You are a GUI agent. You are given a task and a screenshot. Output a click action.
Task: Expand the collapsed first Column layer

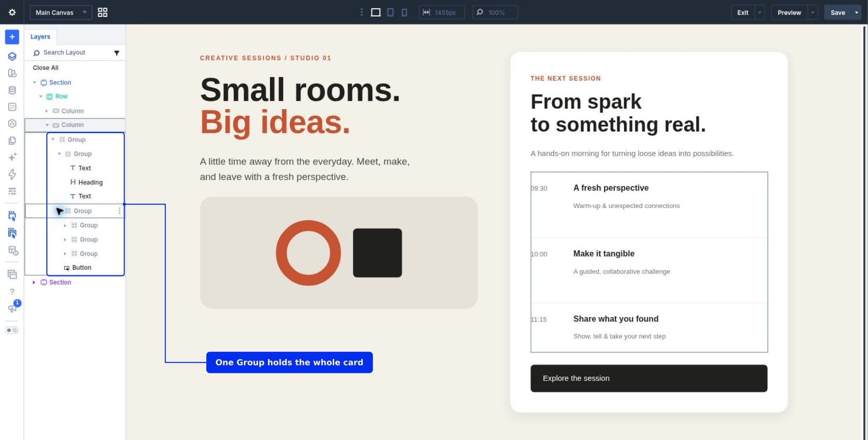[x=47, y=111]
